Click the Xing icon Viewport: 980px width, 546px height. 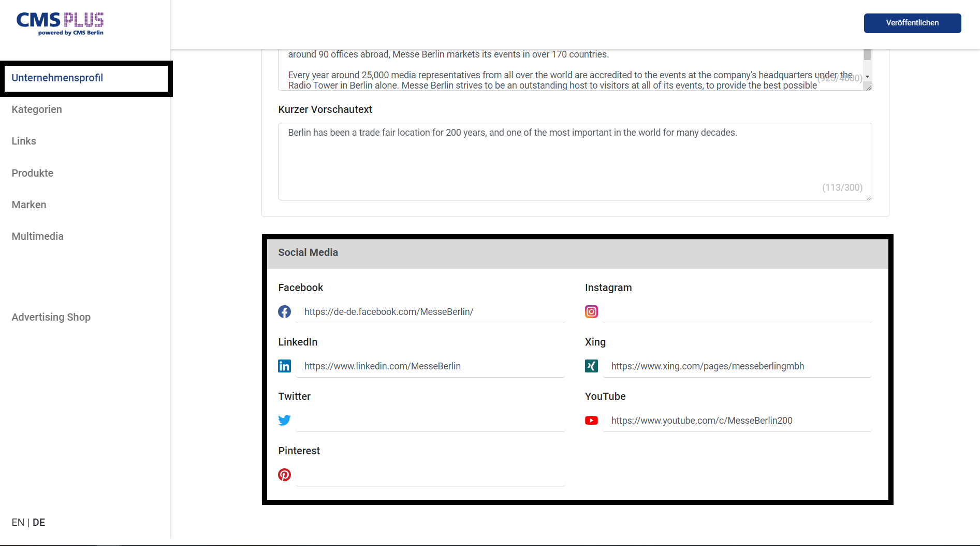(591, 366)
